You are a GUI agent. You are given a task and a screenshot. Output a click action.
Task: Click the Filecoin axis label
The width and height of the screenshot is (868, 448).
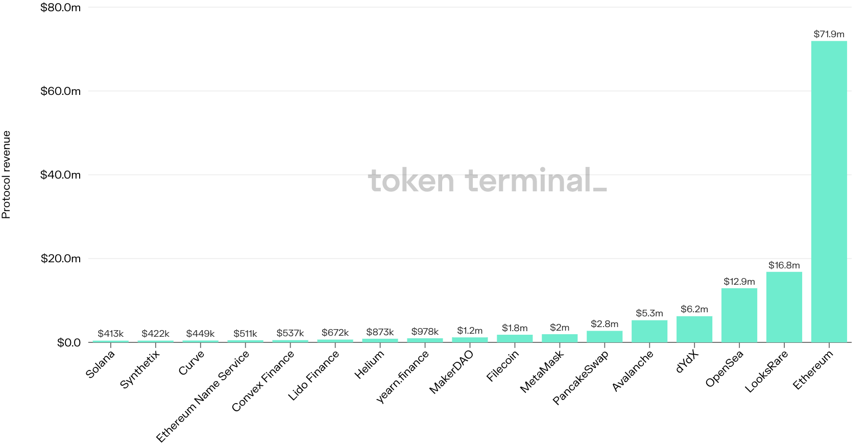pyautogui.click(x=502, y=366)
